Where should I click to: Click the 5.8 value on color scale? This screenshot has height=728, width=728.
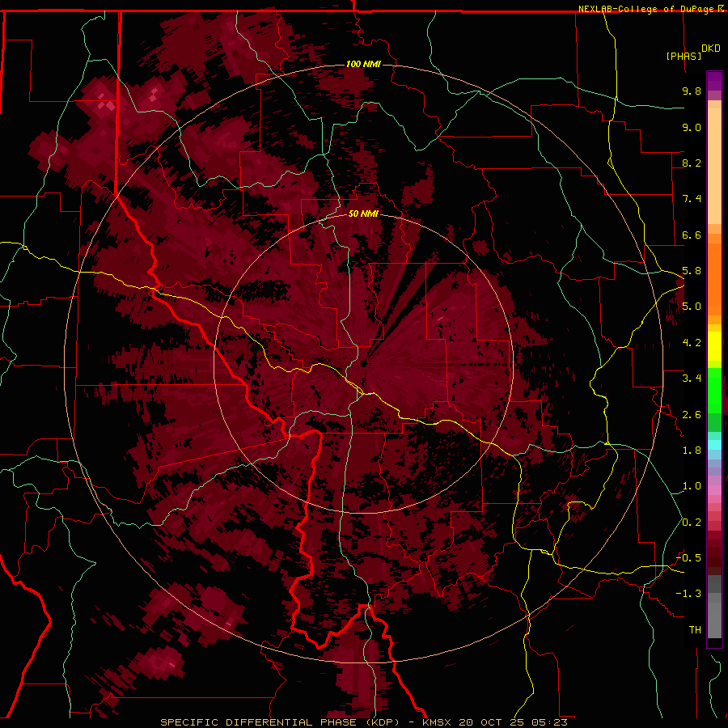[x=692, y=271]
